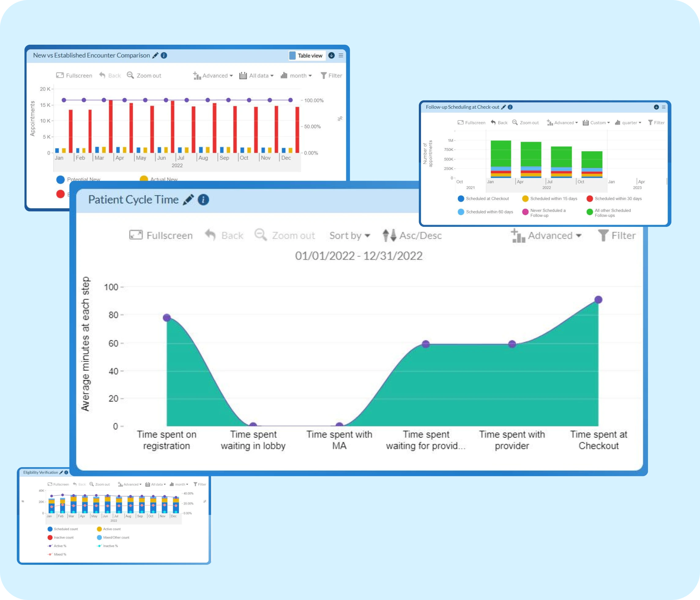Click Fullscreen in Patient Cycle Time panel
700x600 pixels.
pos(161,235)
